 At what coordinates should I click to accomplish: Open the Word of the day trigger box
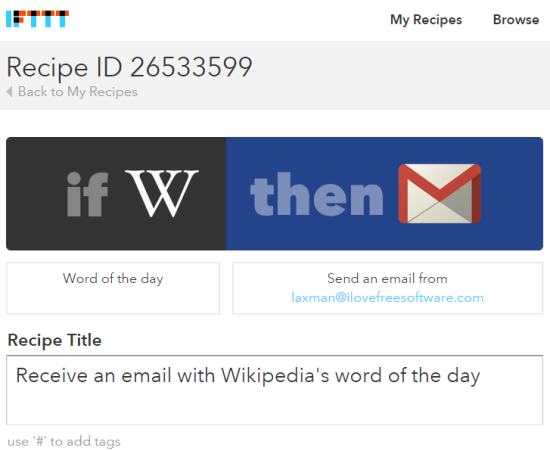coord(113,288)
